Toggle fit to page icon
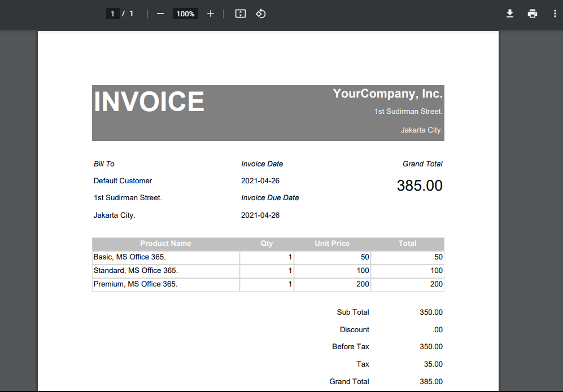The width and height of the screenshot is (563, 392). [x=240, y=14]
